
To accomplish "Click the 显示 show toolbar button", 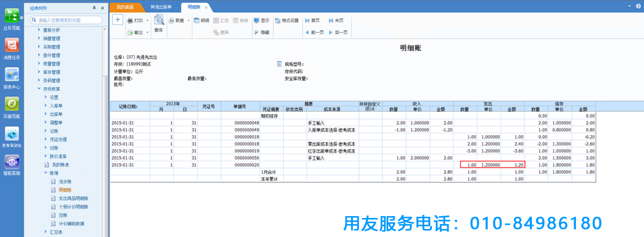I will [x=262, y=20].
